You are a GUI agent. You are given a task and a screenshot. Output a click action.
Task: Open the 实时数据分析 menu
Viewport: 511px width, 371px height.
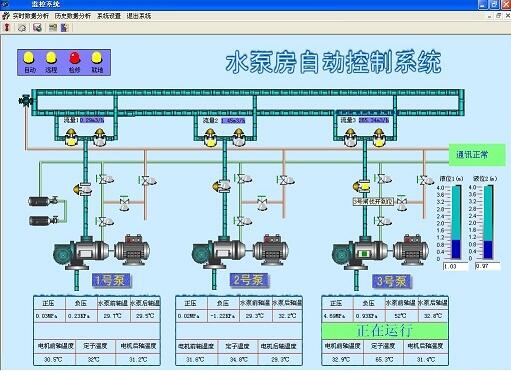point(31,16)
